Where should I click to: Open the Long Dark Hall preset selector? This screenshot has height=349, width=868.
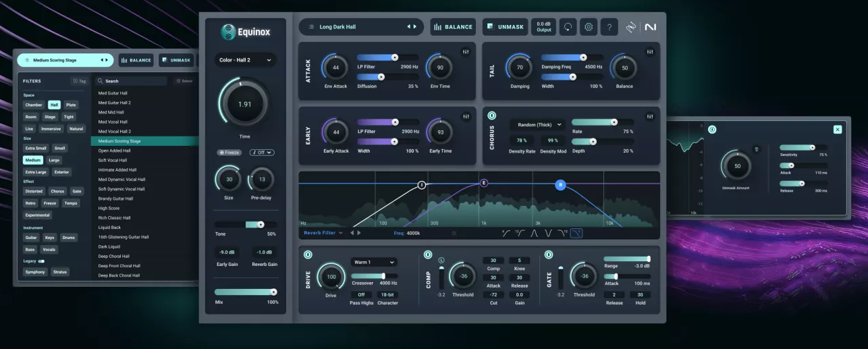(x=361, y=27)
